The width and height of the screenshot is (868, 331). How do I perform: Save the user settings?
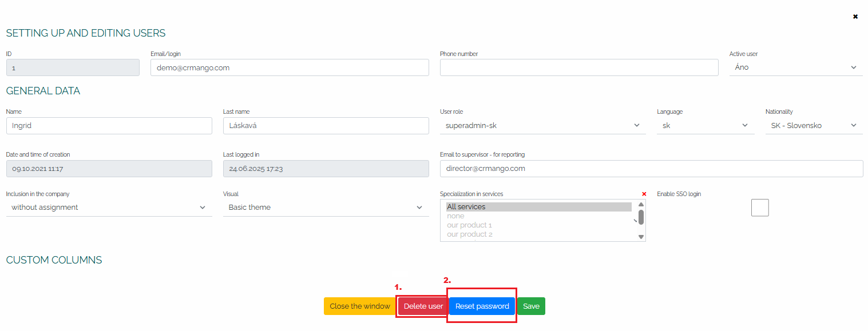click(x=531, y=306)
